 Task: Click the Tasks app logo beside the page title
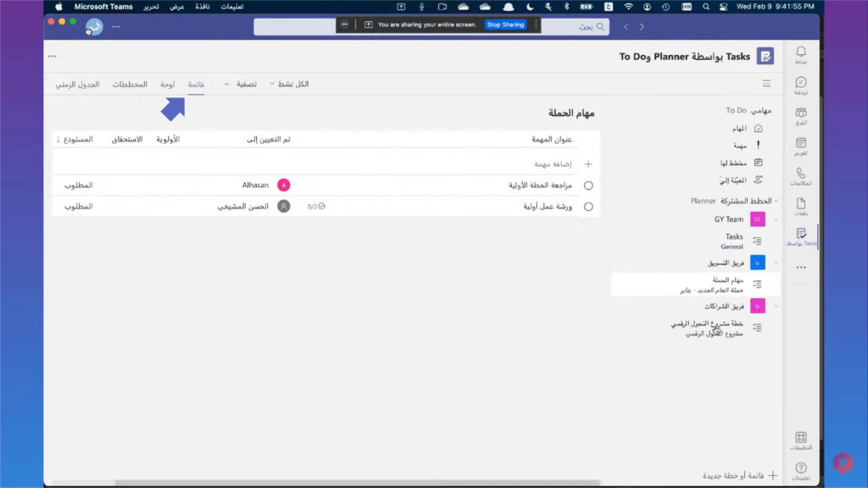(765, 57)
